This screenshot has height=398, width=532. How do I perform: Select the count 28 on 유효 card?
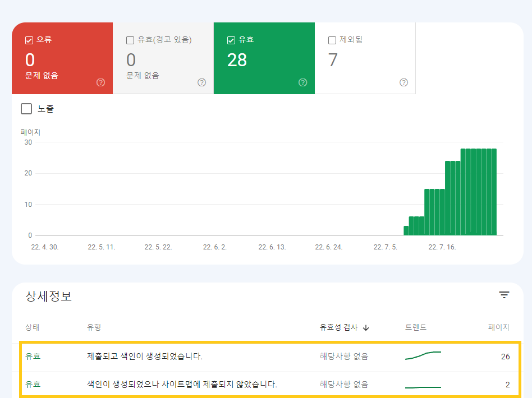click(x=237, y=61)
